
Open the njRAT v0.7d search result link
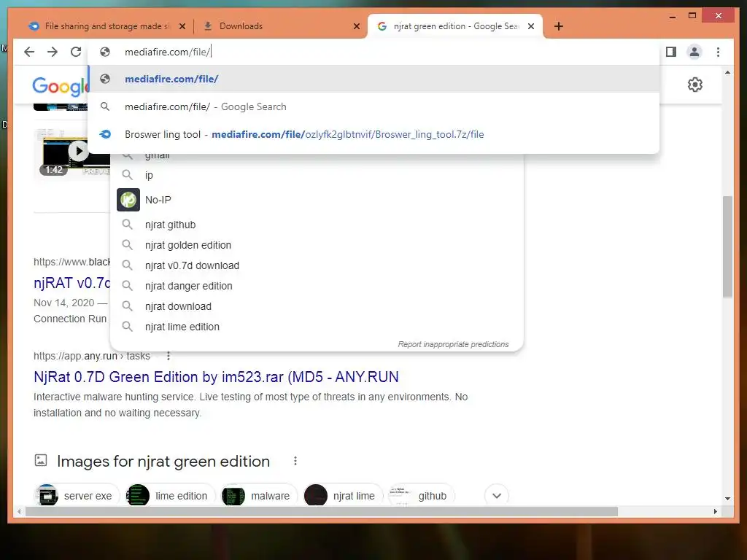point(71,284)
